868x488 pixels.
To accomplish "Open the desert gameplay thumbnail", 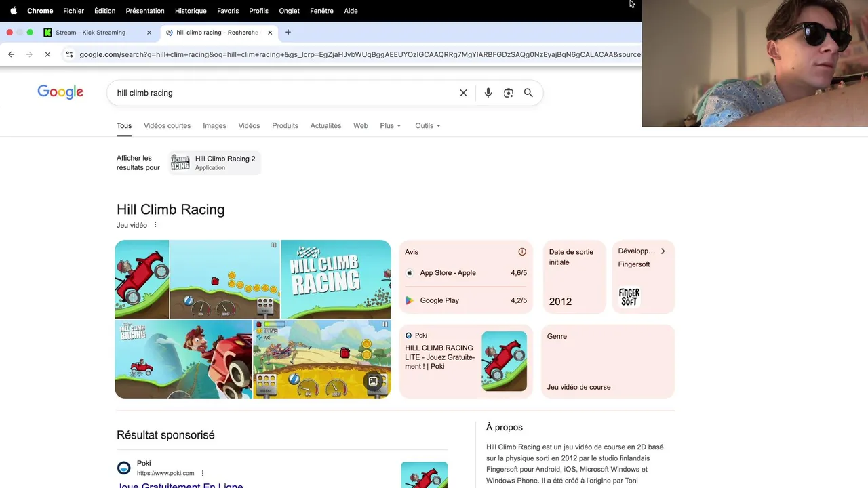I will (x=321, y=359).
